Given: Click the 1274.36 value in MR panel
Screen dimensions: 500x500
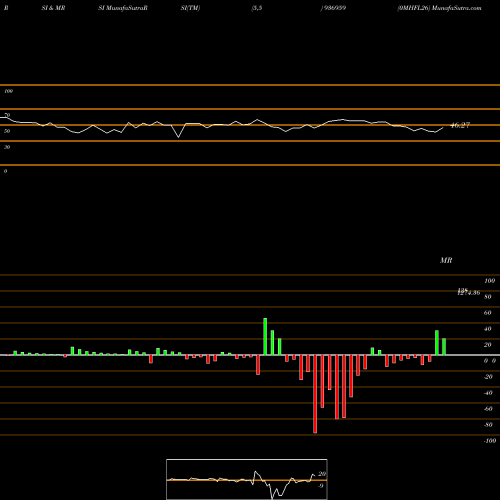Looking at the screenshot, I should pos(469,293).
